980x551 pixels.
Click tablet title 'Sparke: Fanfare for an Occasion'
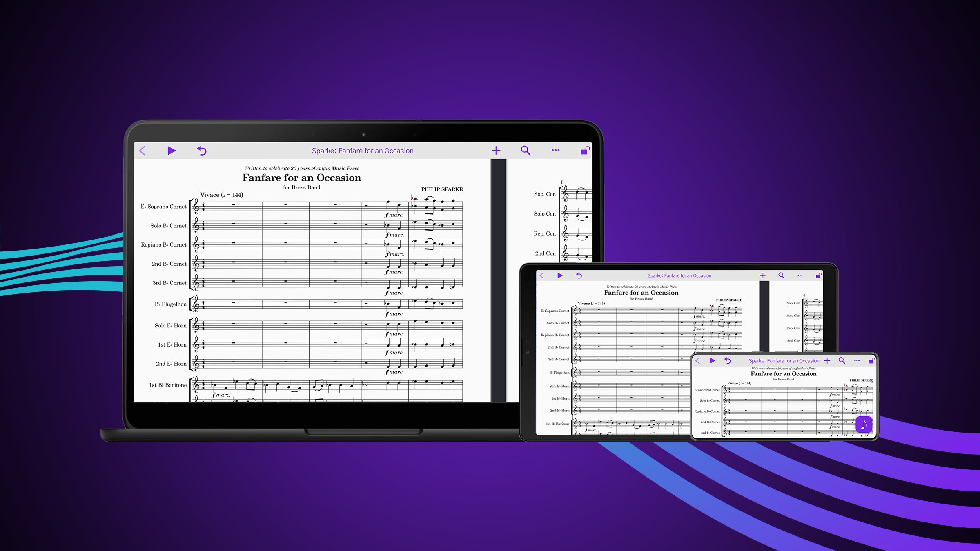[679, 275]
